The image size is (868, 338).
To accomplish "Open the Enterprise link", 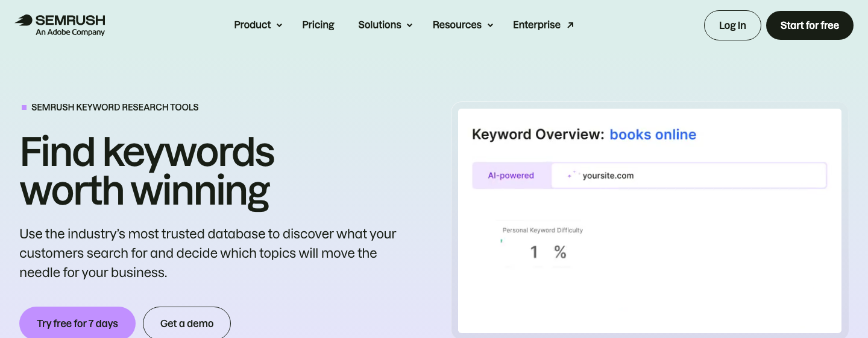I will coord(543,25).
